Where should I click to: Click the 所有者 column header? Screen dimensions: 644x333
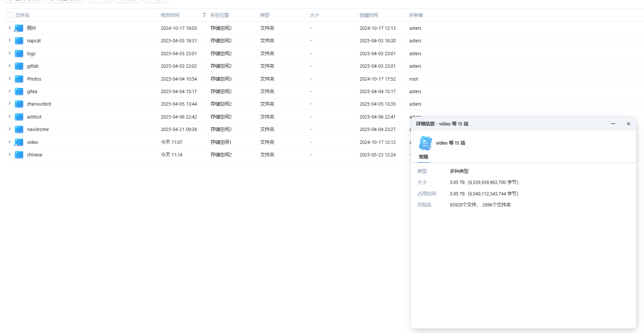click(x=416, y=15)
